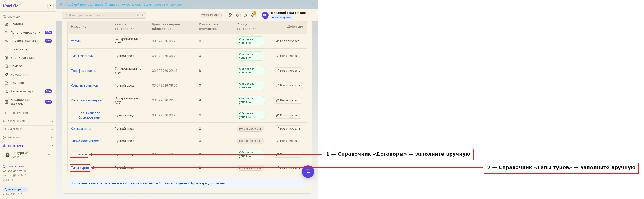
Task: Open the color theme palette icon
Action: coord(230,15)
